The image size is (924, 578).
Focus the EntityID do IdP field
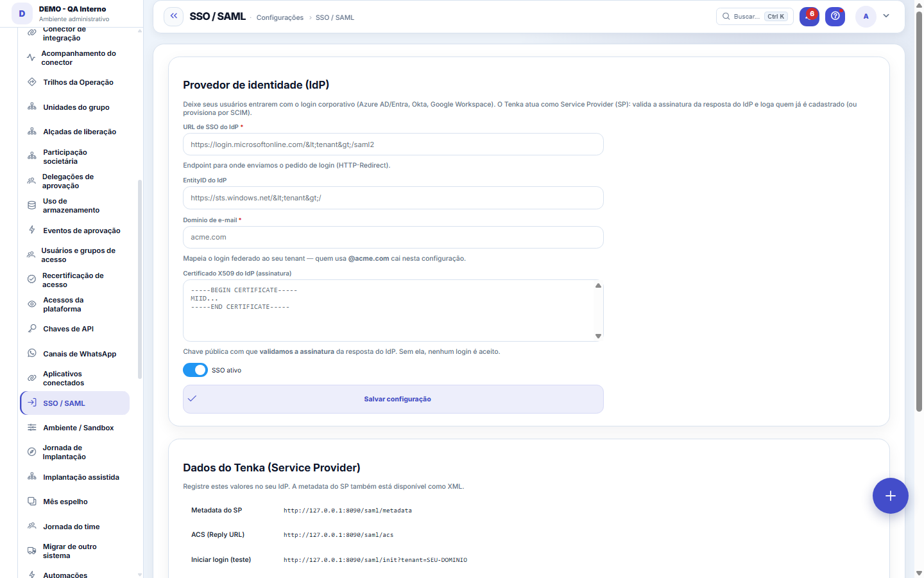click(393, 198)
